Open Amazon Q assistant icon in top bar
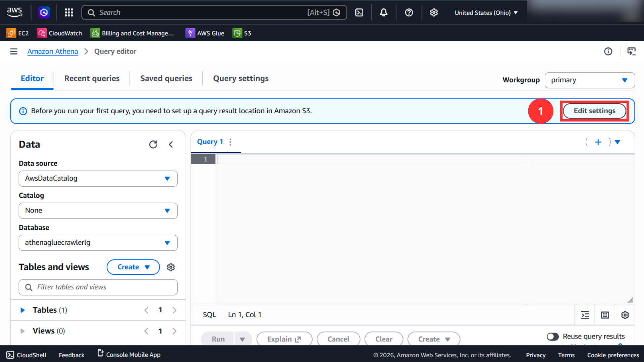The width and height of the screenshot is (644, 362). tap(44, 12)
